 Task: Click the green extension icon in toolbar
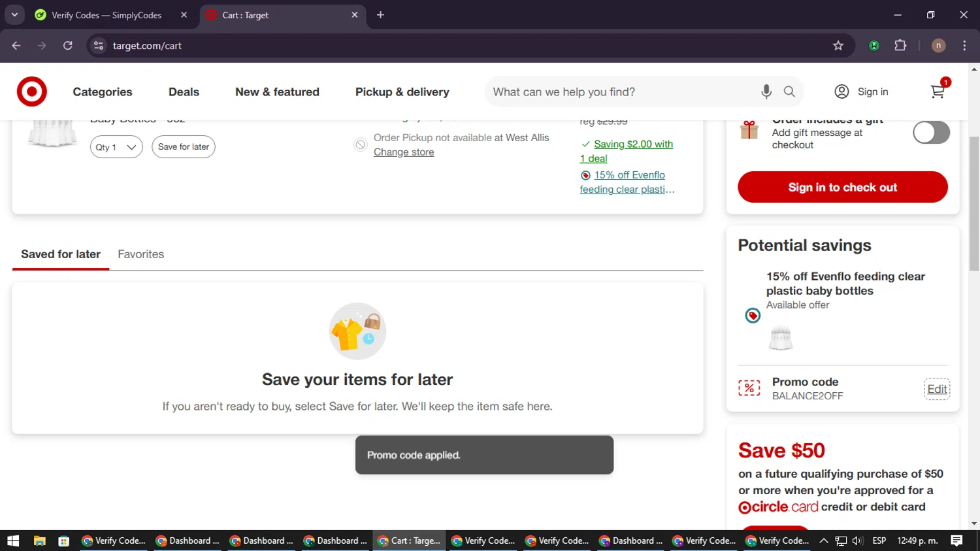coord(874,46)
